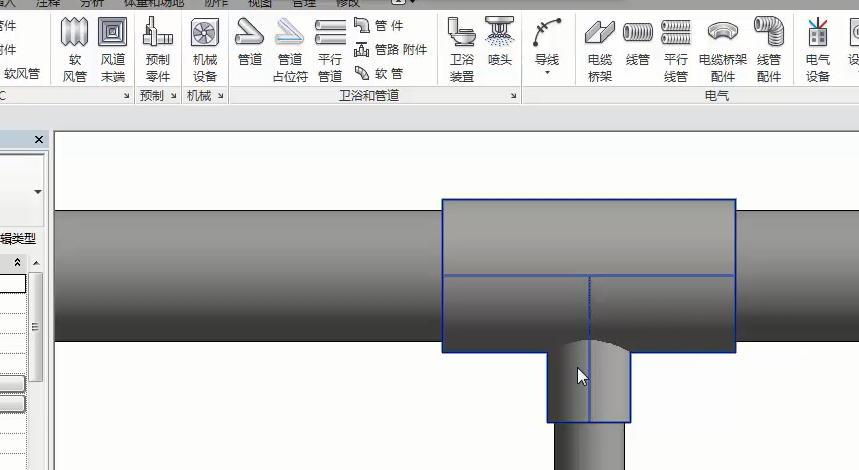Expand the 卫浴和管道 panel settings arrow
This screenshot has height=470, width=859.
click(514, 96)
